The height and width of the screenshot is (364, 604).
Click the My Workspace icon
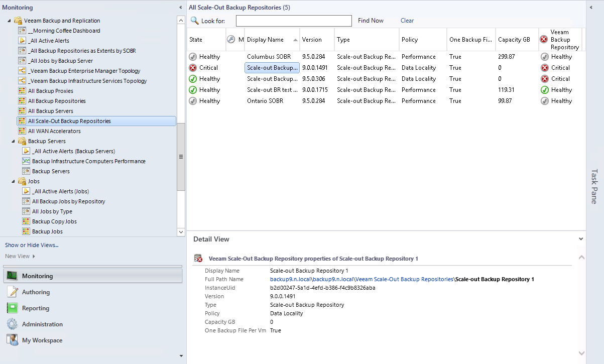pos(13,340)
